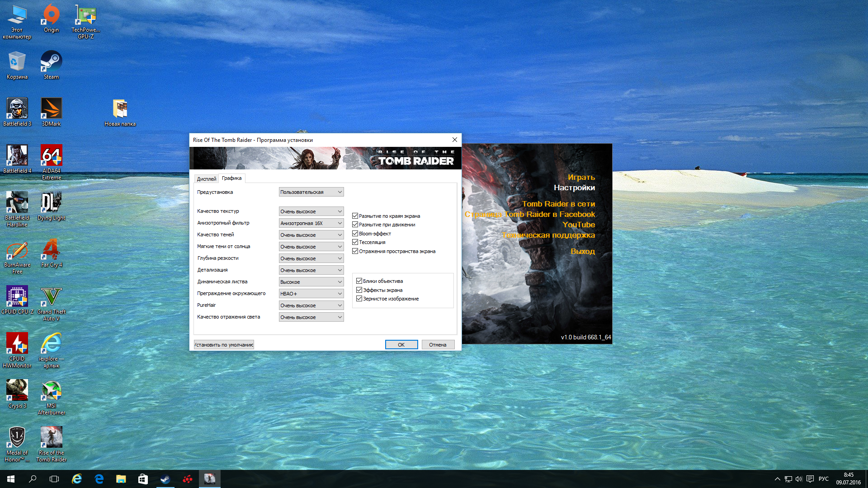The image size is (868, 488).
Task: Open the AIDA64 Extreme desktop icon
Action: click(x=51, y=156)
